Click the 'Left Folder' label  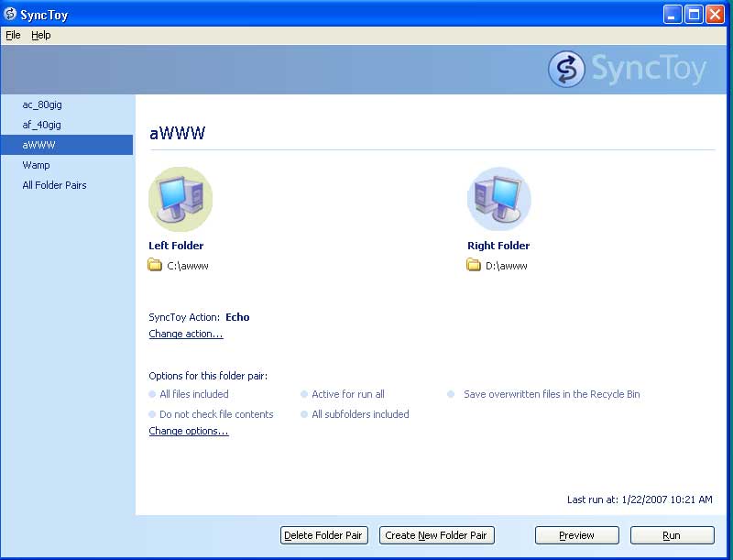click(x=176, y=246)
